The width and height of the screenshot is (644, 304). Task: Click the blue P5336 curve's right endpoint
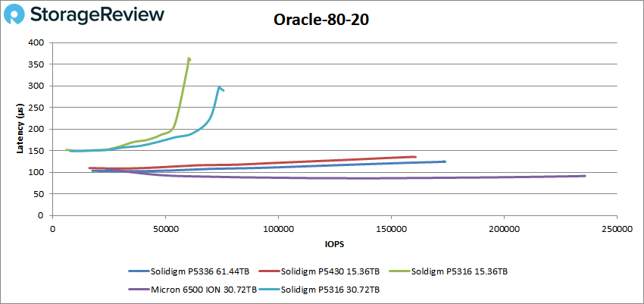pyautogui.click(x=445, y=161)
